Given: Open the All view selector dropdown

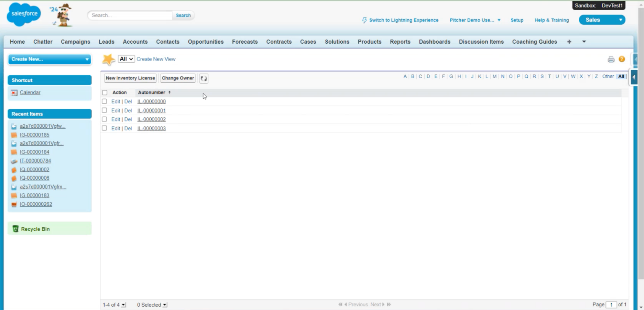Looking at the screenshot, I should 126,59.
